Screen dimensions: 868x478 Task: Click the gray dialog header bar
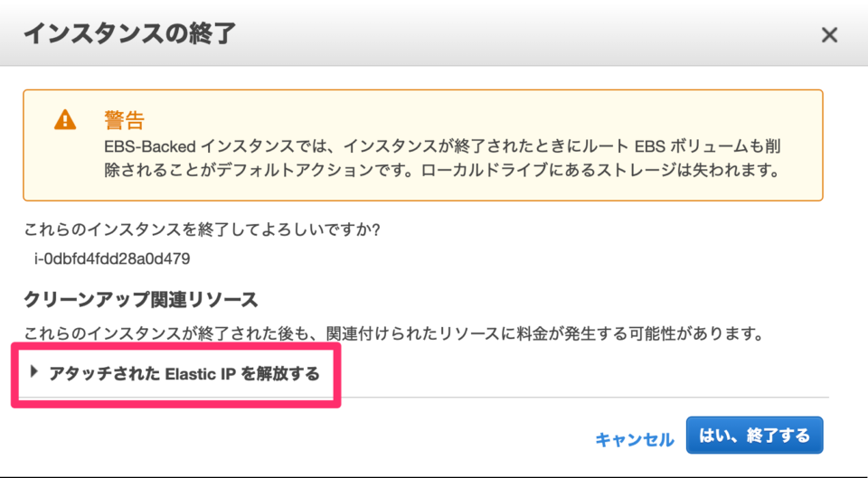[x=434, y=33]
